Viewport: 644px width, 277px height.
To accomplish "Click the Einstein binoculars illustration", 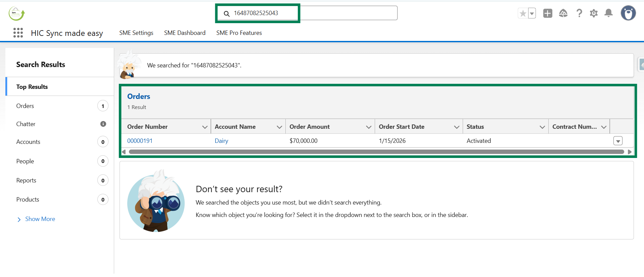I will point(156,201).
